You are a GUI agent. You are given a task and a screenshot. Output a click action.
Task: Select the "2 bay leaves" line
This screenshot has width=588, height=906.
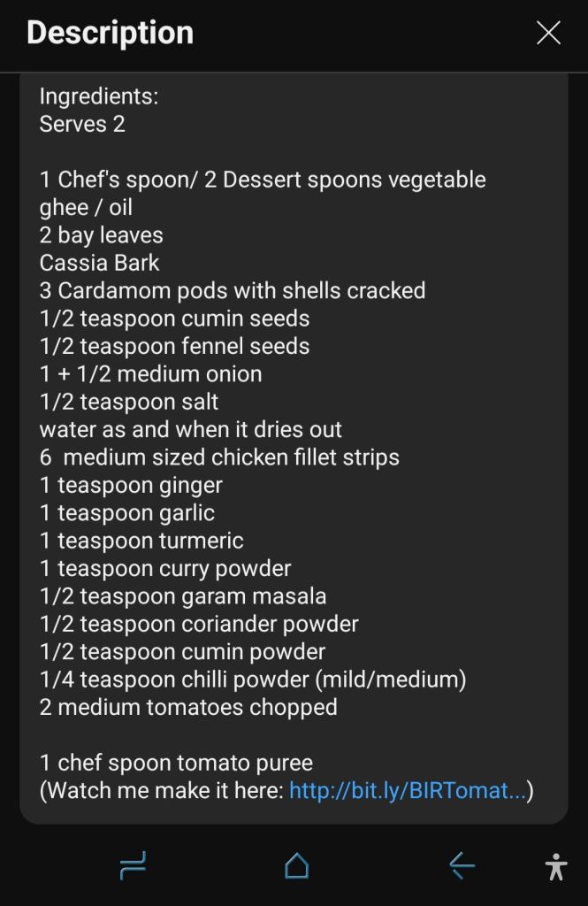(102, 235)
